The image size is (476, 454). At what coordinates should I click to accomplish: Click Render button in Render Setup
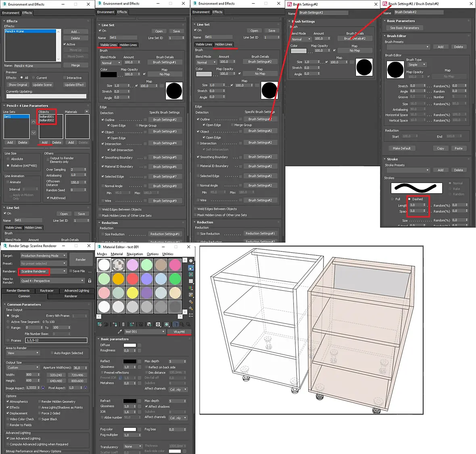click(x=80, y=259)
